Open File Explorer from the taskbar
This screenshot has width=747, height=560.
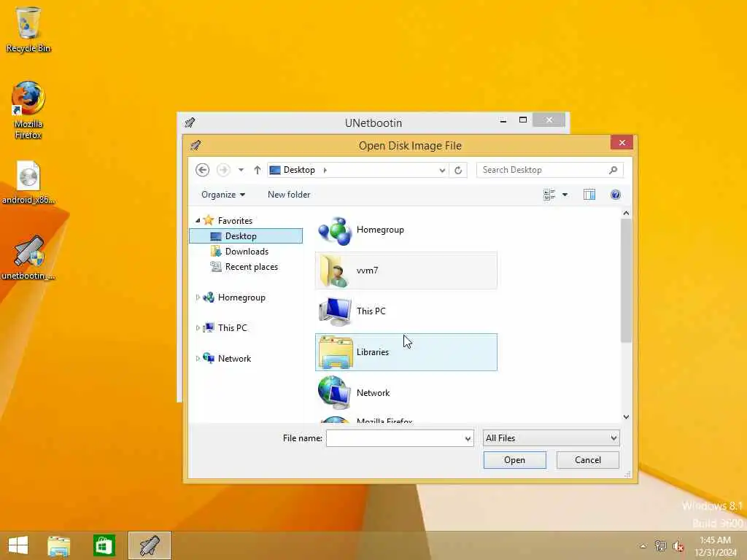click(58, 545)
